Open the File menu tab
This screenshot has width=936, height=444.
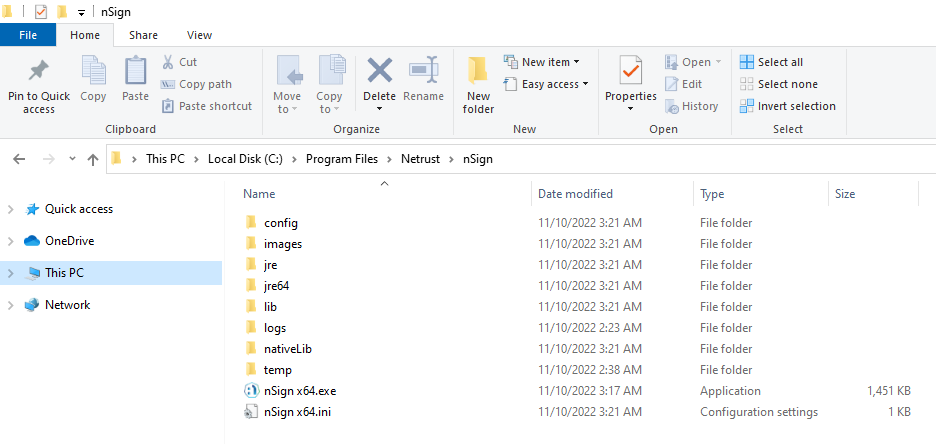28,35
